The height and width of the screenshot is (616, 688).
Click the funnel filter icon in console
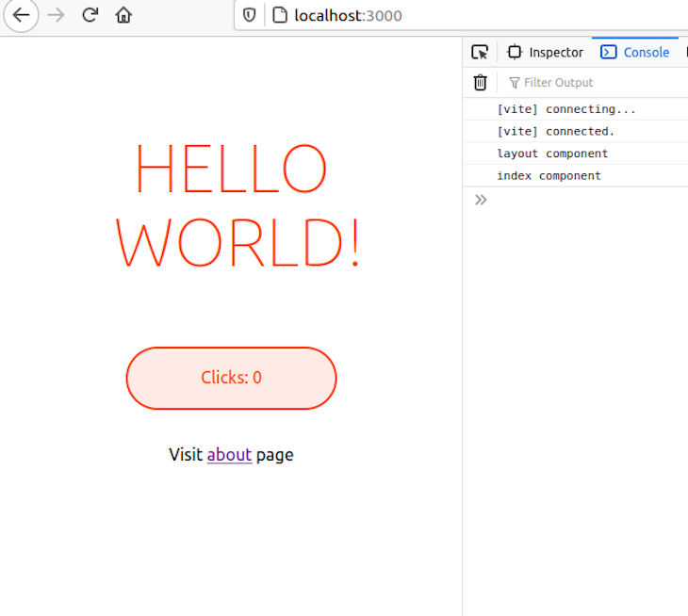515,83
